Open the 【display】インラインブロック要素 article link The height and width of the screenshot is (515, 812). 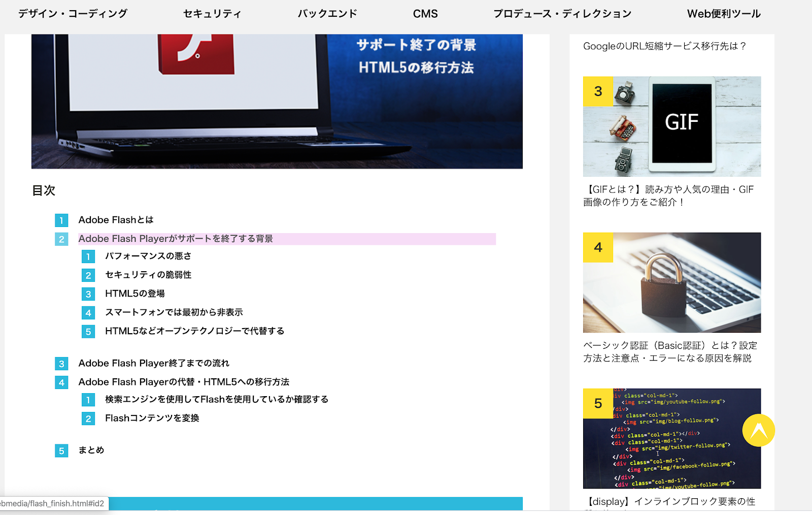[x=669, y=502]
